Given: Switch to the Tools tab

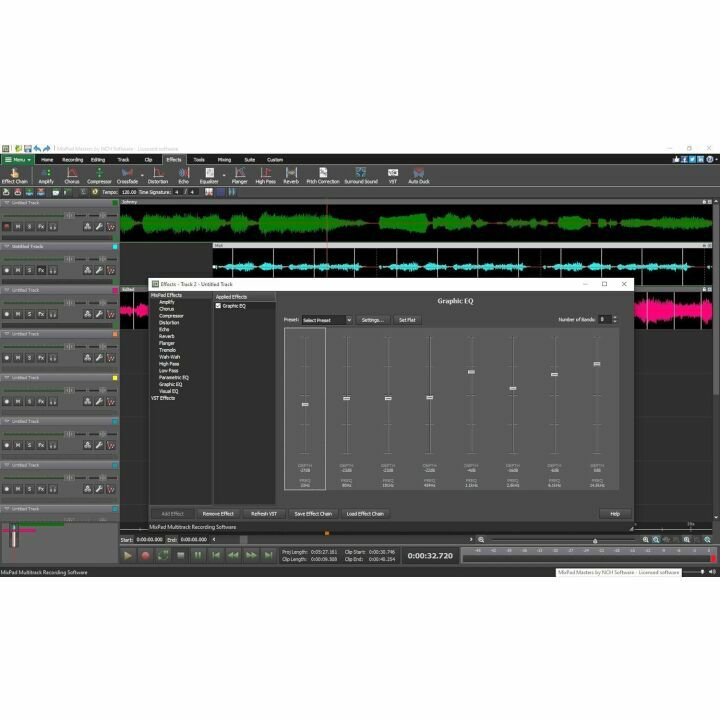Looking at the screenshot, I should [x=199, y=160].
